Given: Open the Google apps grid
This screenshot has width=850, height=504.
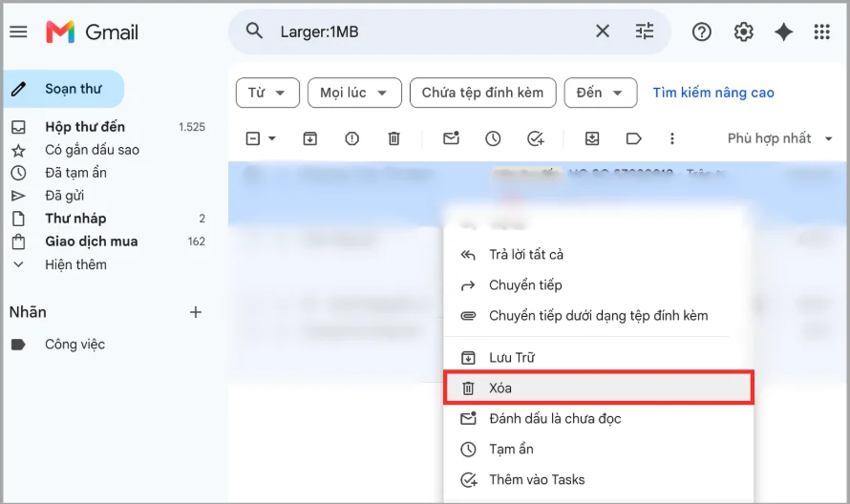Looking at the screenshot, I should point(821,31).
